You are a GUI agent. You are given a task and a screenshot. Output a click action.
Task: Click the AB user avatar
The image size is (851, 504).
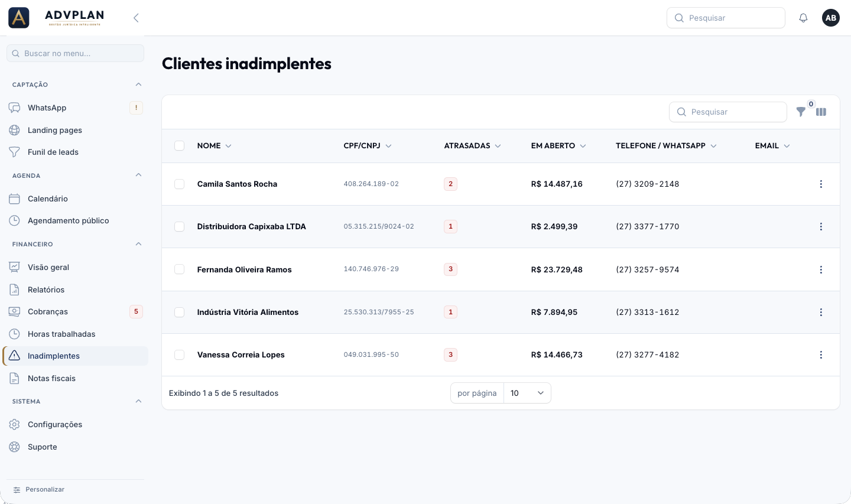click(x=831, y=18)
